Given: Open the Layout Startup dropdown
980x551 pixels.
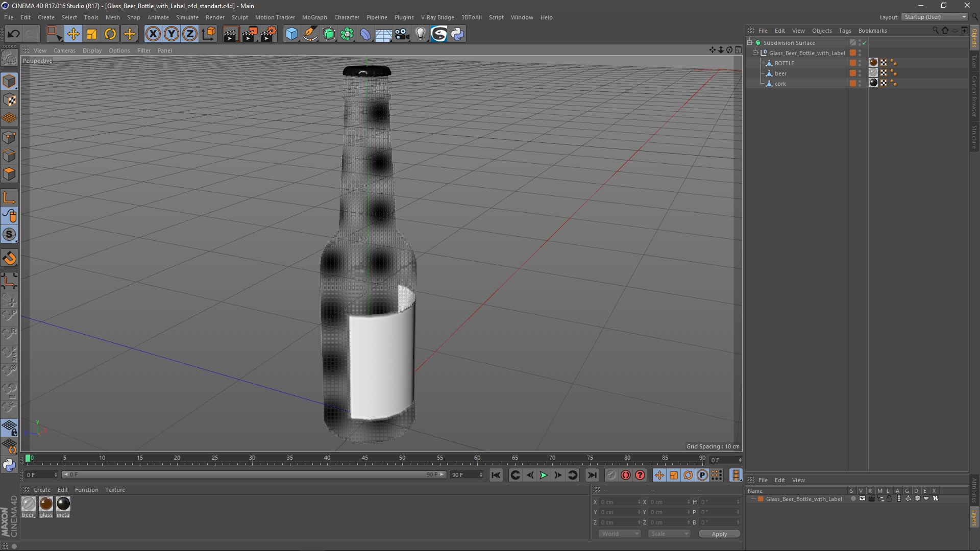Looking at the screenshot, I should pyautogui.click(x=935, y=17).
